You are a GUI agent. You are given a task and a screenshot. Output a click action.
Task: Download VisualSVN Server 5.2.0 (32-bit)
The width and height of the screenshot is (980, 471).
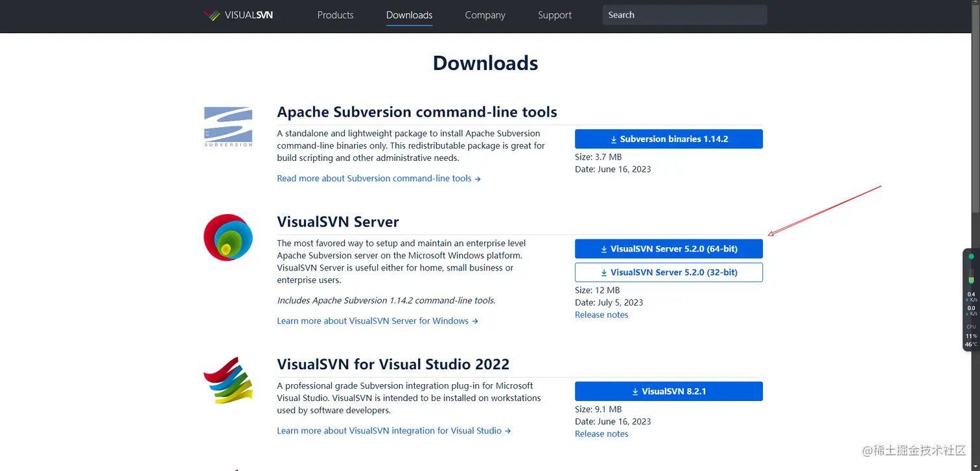click(x=669, y=272)
